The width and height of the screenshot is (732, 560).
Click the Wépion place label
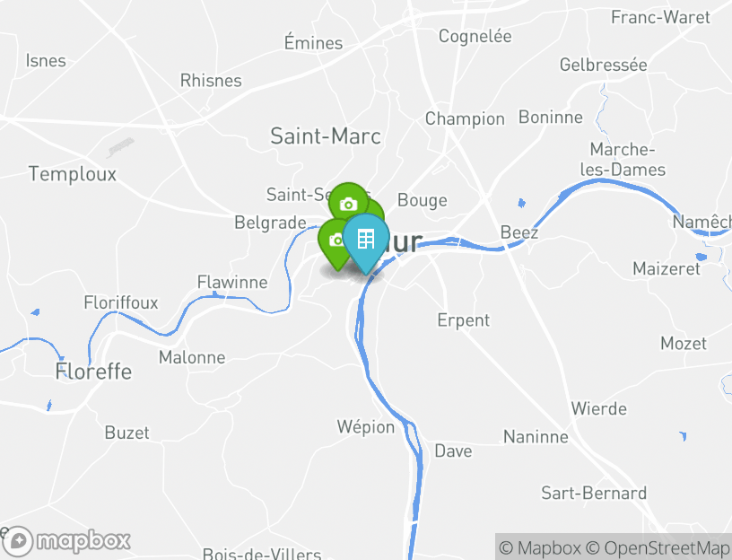(x=366, y=426)
